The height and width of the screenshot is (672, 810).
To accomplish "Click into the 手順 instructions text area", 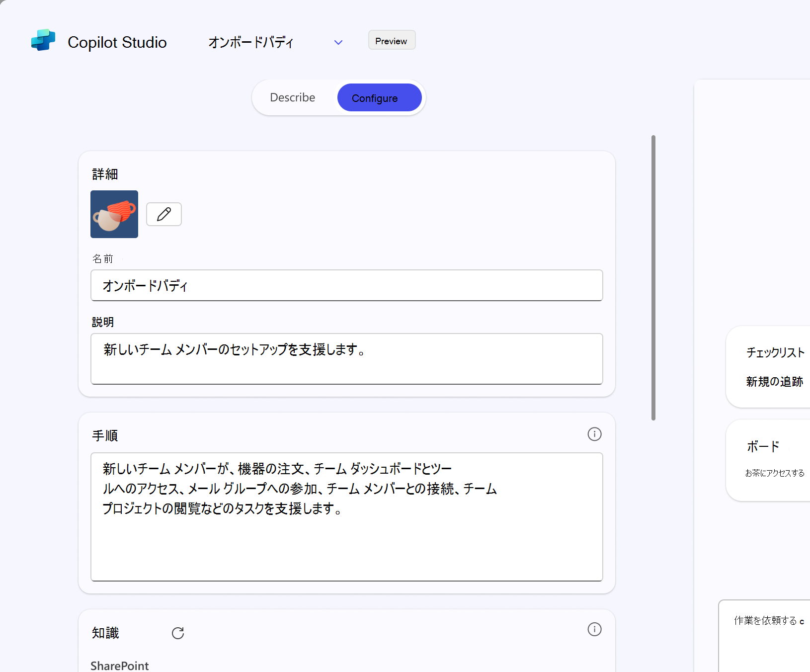I will (x=347, y=517).
